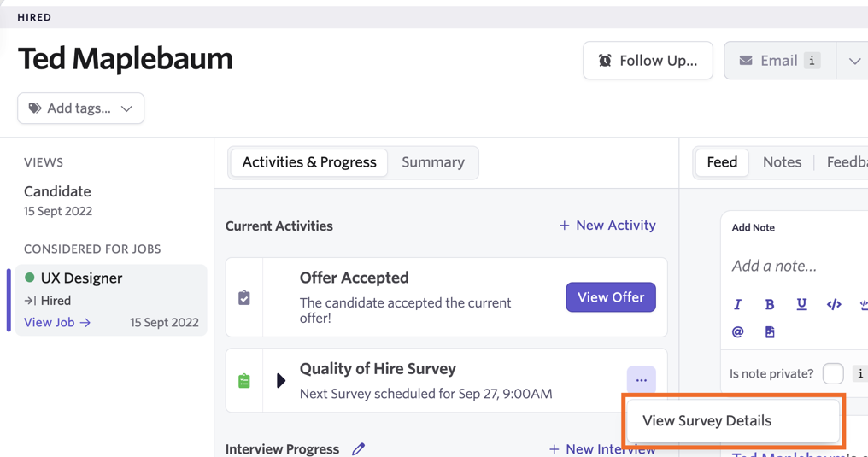Select the Feedback tab
Image resolution: width=868 pixels, height=457 pixels.
pos(847,162)
